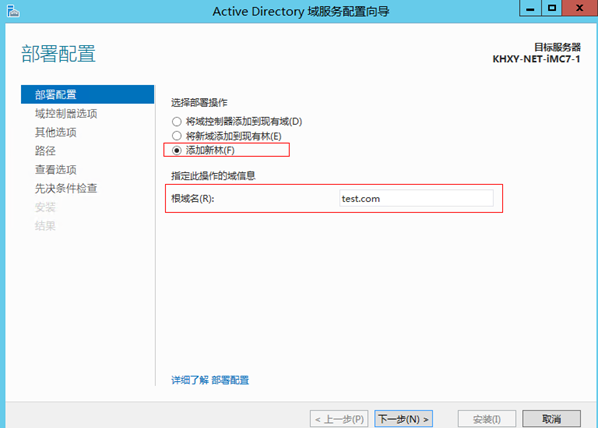Select 先决条件检查 in the sidebar
598x428 pixels.
click(66, 188)
